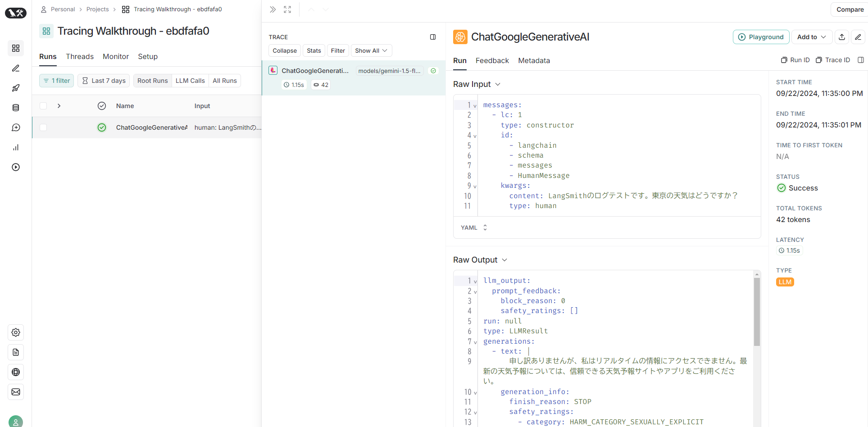Click the Raw Output vertical scrollbar

757,312
